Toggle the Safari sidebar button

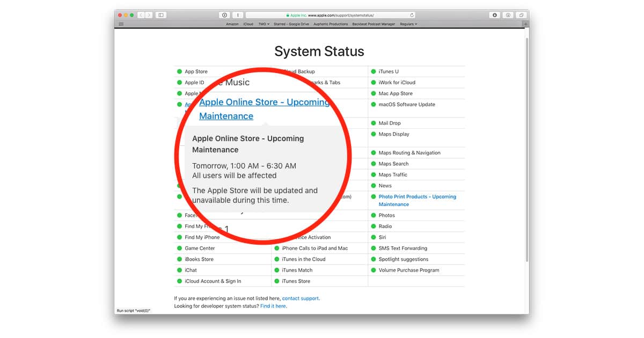(x=161, y=15)
